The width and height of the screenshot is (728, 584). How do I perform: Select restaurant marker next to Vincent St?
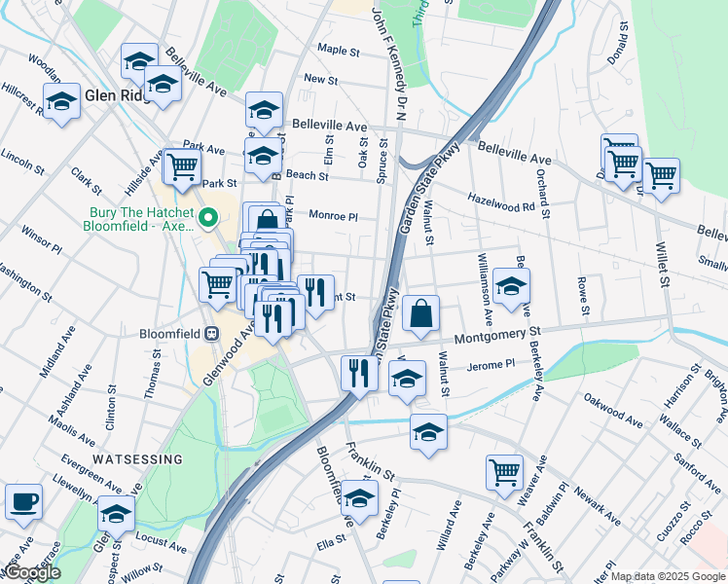click(315, 296)
